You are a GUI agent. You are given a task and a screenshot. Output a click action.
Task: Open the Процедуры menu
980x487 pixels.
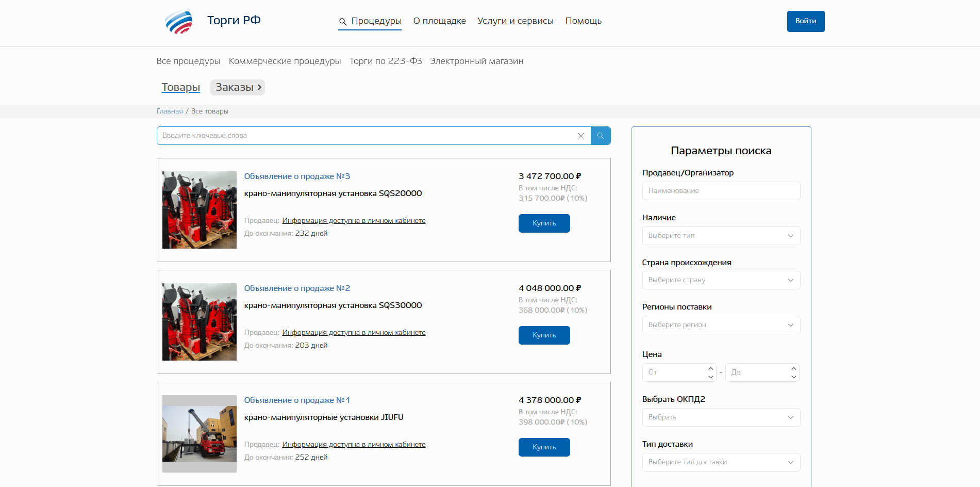(x=376, y=21)
